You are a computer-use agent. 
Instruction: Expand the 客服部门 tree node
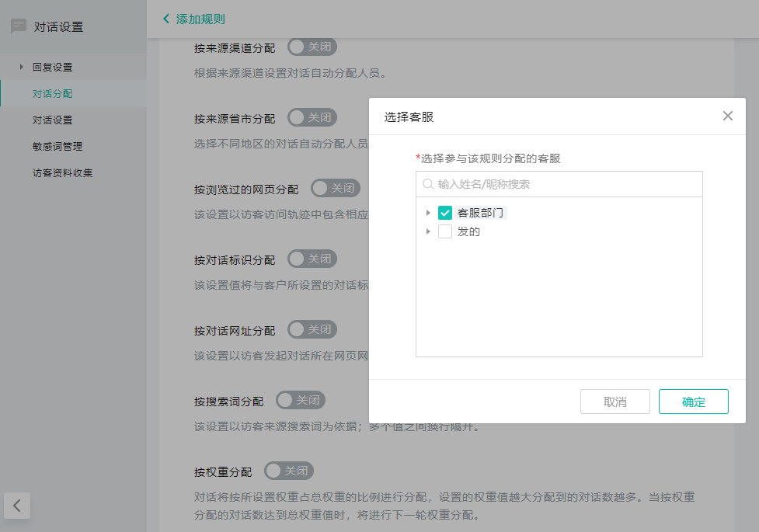click(x=428, y=213)
